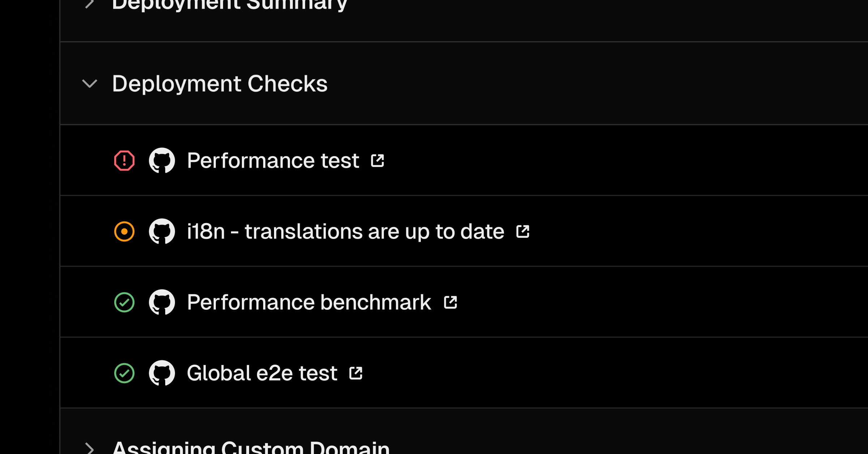868x454 pixels.
Task: Open the i18n translations are up to date link
Action: (x=345, y=231)
